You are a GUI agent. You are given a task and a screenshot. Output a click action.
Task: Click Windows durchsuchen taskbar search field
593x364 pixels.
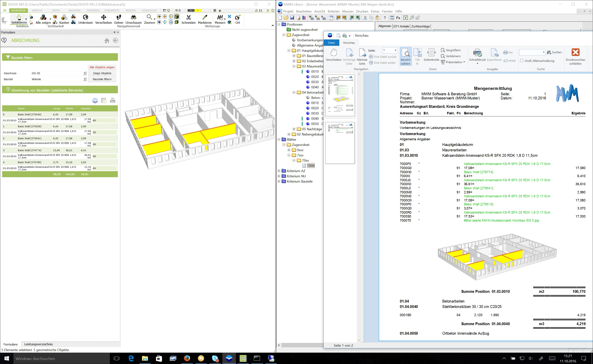(61, 358)
